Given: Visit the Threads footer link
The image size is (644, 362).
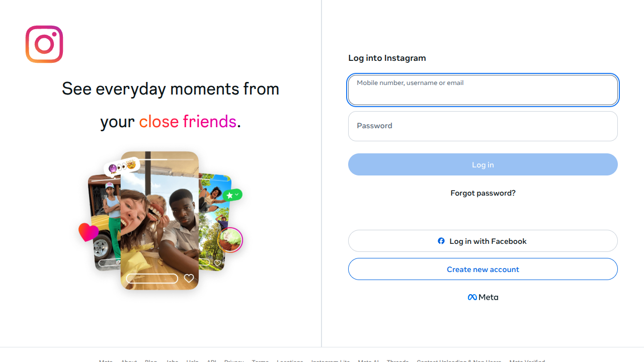Looking at the screenshot, I should pyautogui.click(x=397, y=361).
